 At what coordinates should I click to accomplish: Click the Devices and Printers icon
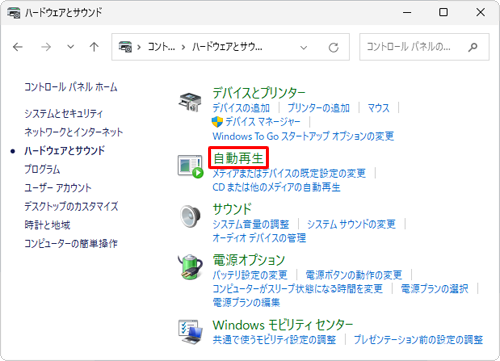click(190, 102)
